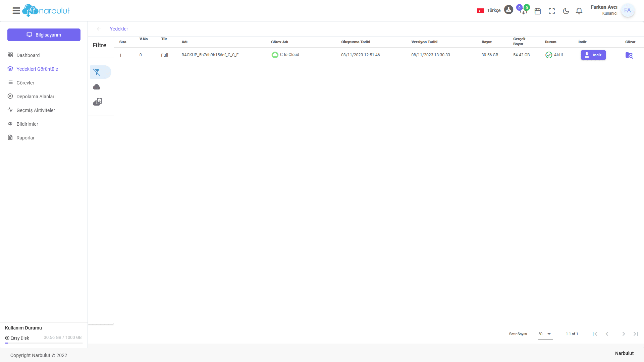Toggle the hamburger sidebar menu
644x362 pixels.
tap(16, 11)
